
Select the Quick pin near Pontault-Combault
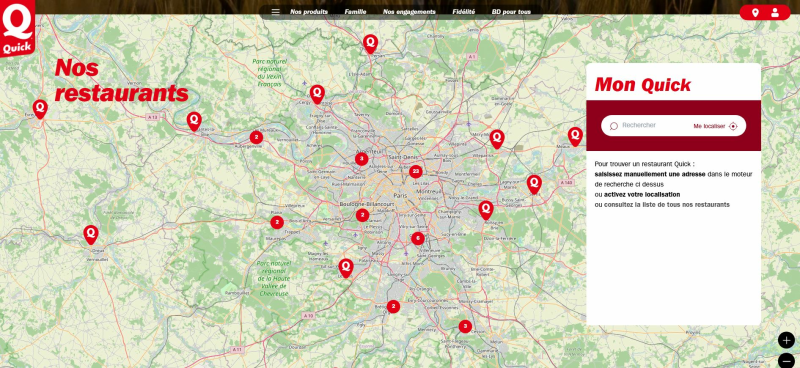pos(486,210)
